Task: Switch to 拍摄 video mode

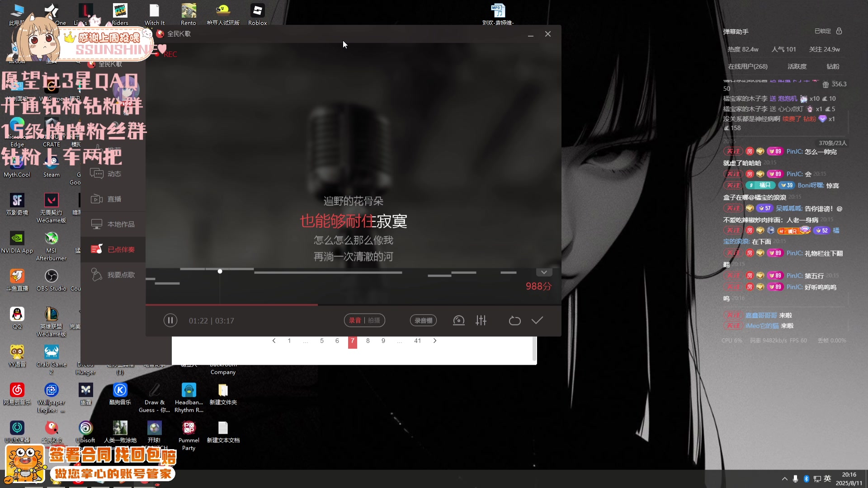Action: [374, 321]
